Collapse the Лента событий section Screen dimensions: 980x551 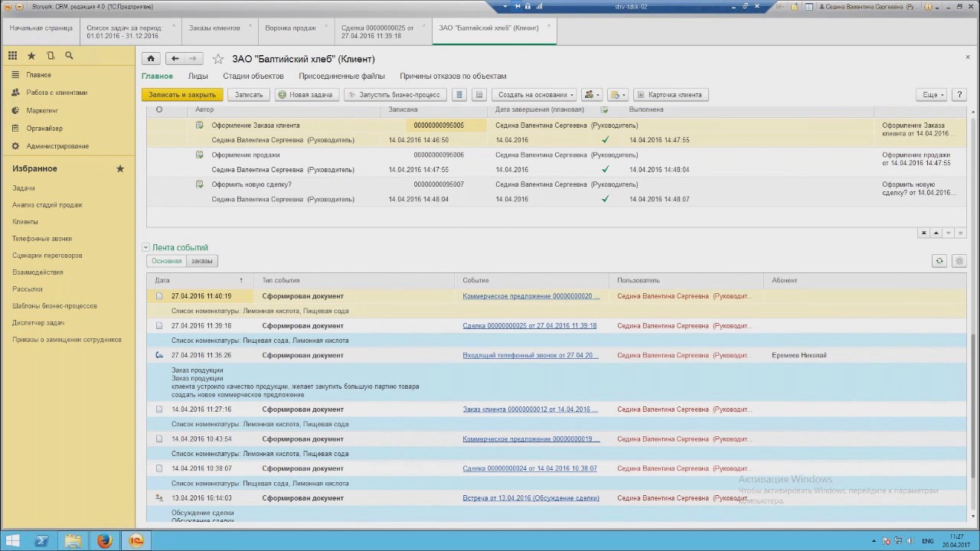pos(145,247)
